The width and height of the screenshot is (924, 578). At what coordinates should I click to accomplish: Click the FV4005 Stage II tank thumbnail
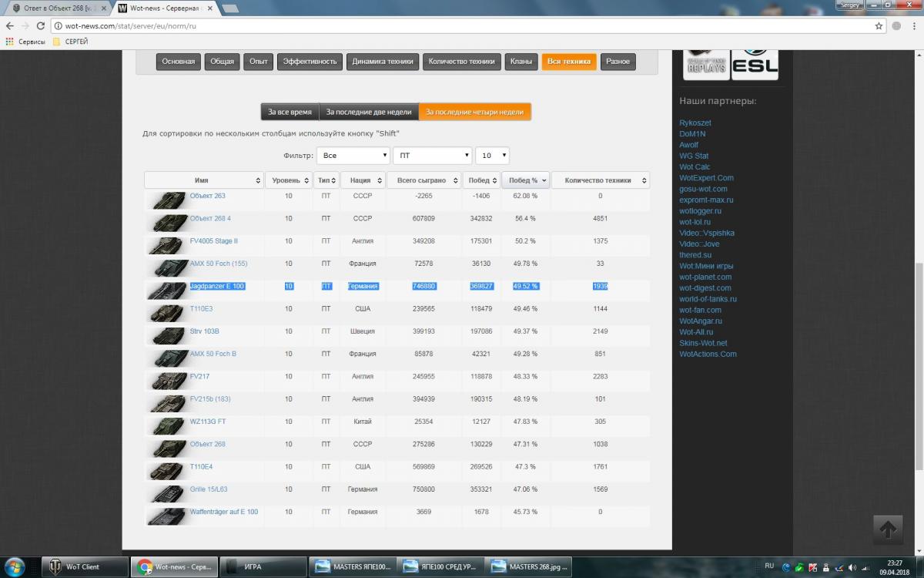[x=167, y=246]
